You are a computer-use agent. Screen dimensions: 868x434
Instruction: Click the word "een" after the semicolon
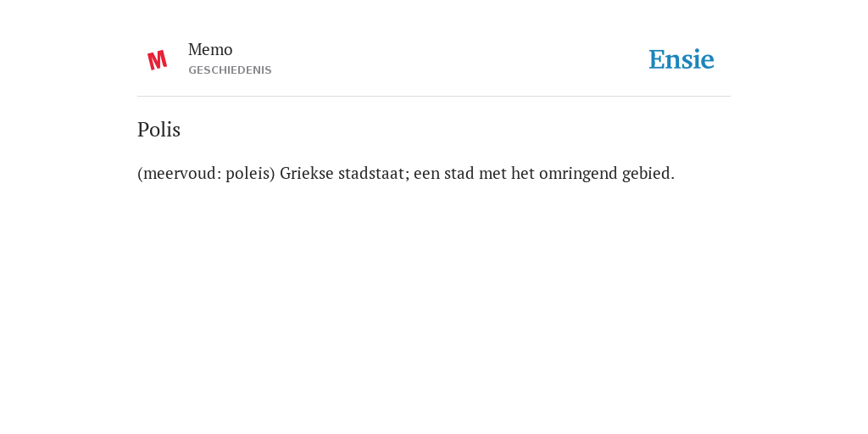tap(425, 175)
